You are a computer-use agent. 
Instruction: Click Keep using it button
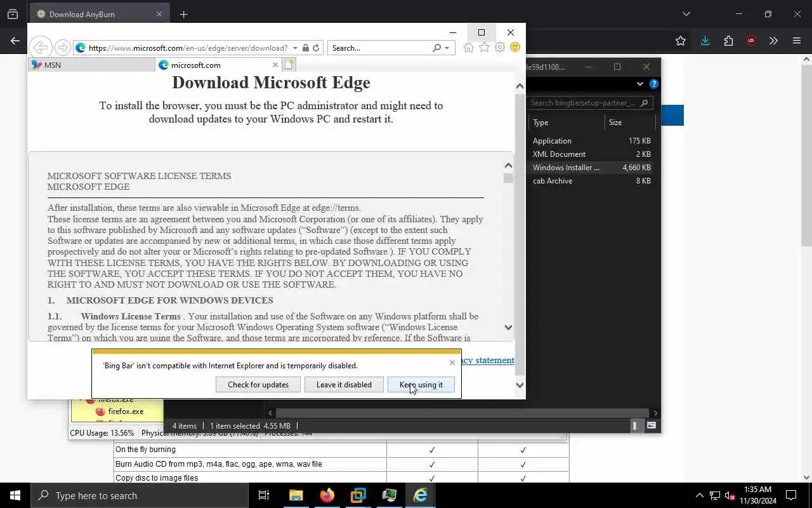421,385
